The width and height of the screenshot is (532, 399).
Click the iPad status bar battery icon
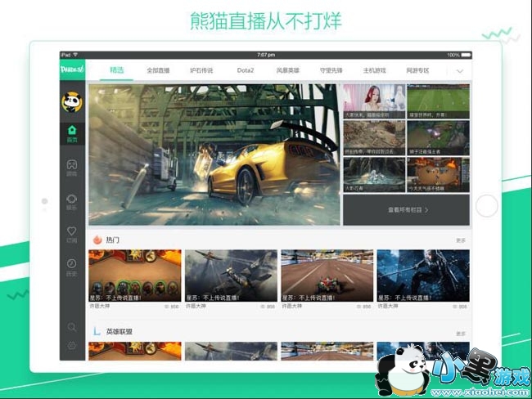[x=467, y=55]
